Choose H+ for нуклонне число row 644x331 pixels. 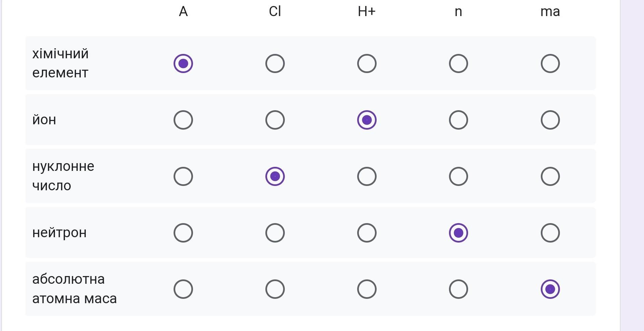367,176
